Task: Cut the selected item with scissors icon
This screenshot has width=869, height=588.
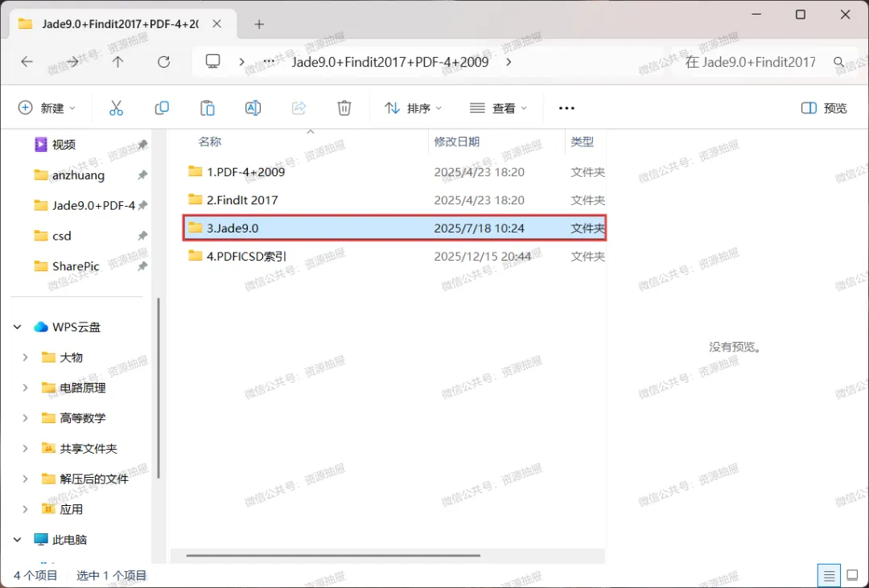Action: click(116, 108)
